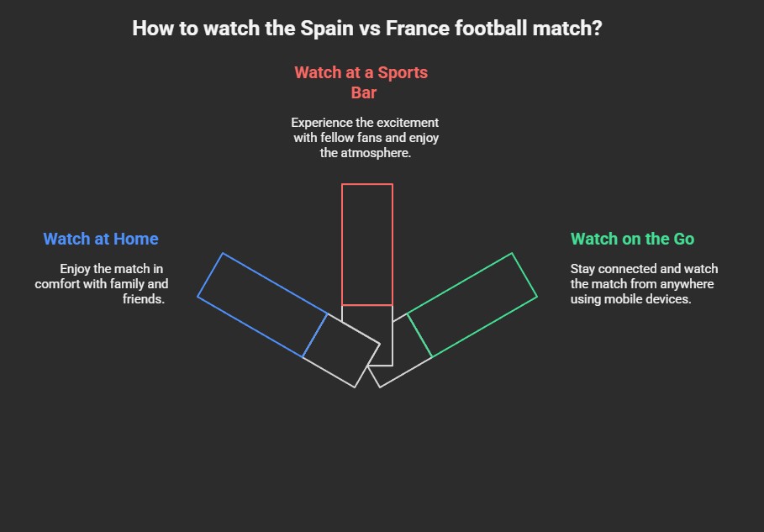Select the blue outlined tilted rectangle
The image size is (764, 532).
[262, 305]
